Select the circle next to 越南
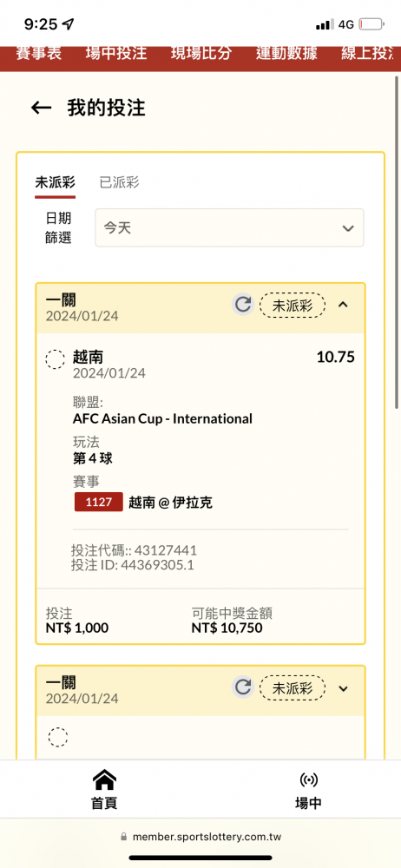 (x=56, y=360)
